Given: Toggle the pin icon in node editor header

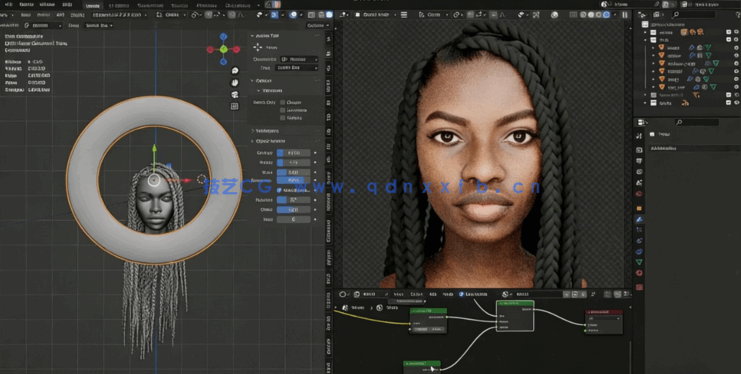Looking at the screenshot, I should coord(593,295).
